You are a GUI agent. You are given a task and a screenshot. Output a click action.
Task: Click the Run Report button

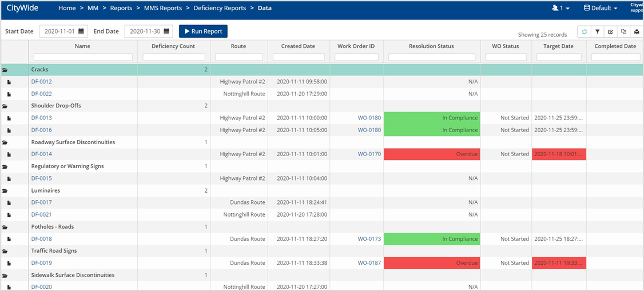click(x=203, y=31)
